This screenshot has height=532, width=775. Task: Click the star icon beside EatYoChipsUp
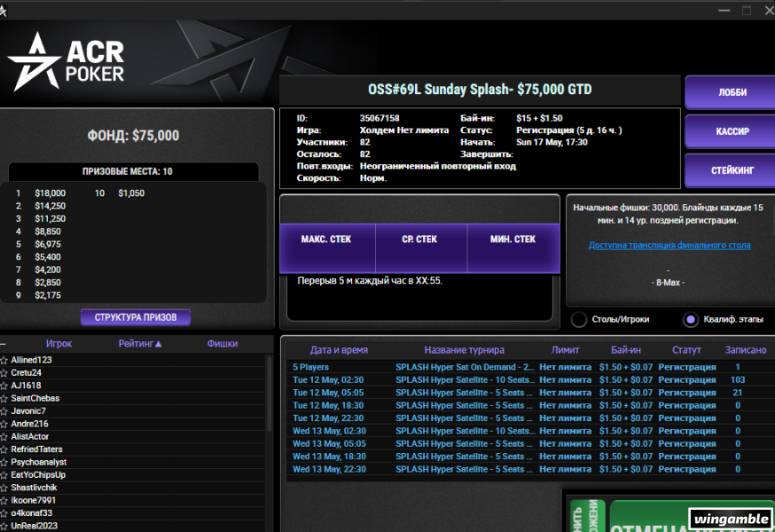pyautogui.click(x=4, y=475)
